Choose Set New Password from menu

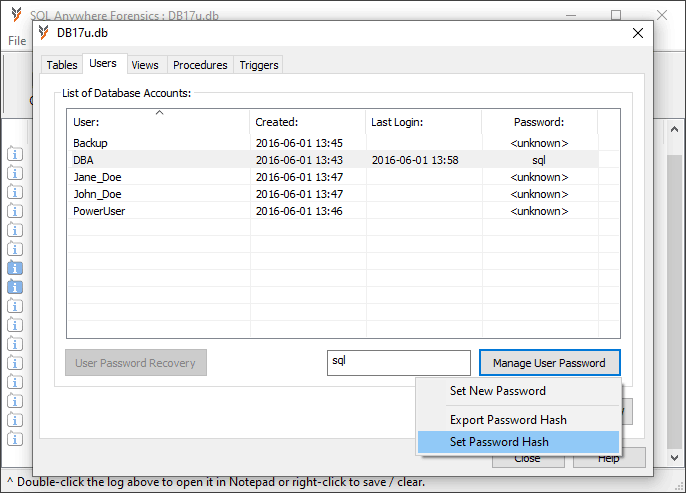coord(518,391)
